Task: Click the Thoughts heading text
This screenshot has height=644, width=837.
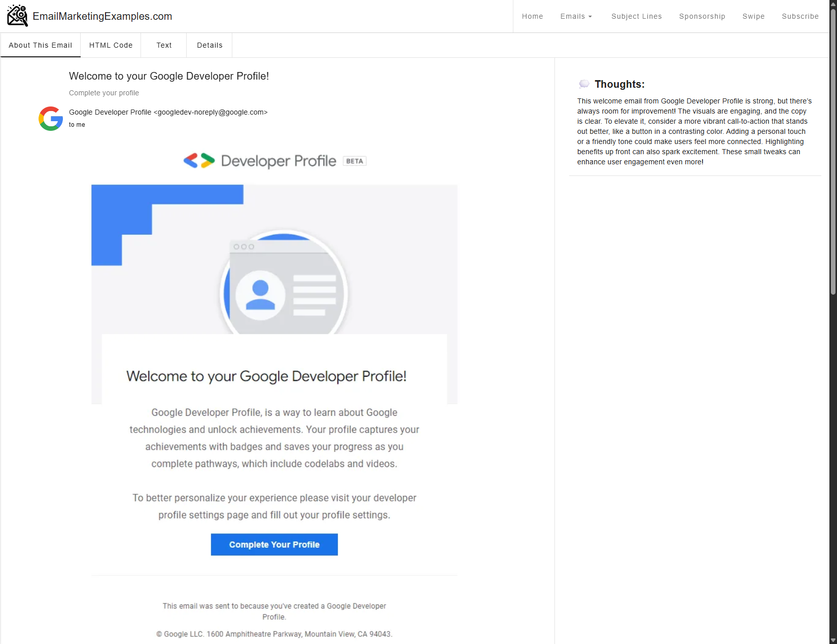Action: pyautogui.click(x=619, y=84)
